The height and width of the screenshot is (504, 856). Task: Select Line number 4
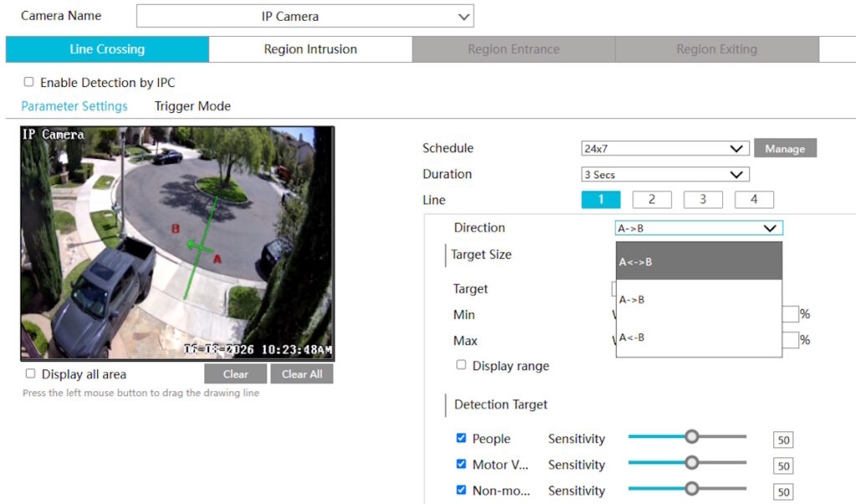coord(754,199)
